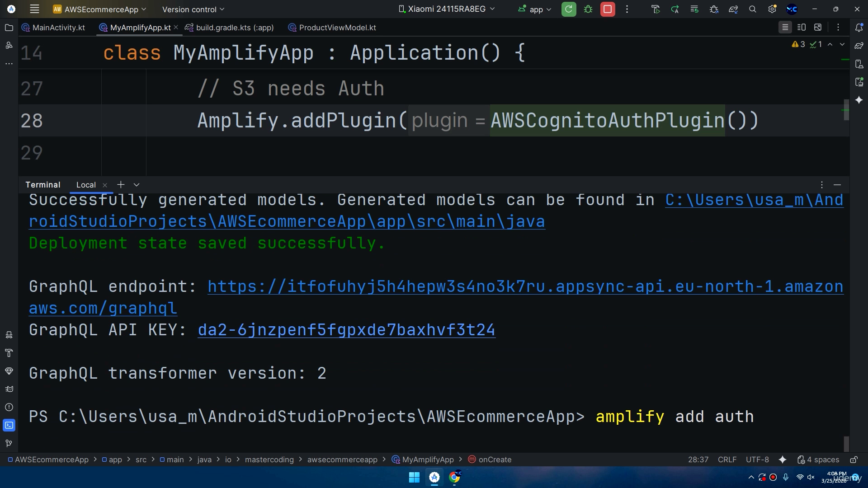Show more tool windows ellipsis
868x488 pixels.
click(9, 64)
